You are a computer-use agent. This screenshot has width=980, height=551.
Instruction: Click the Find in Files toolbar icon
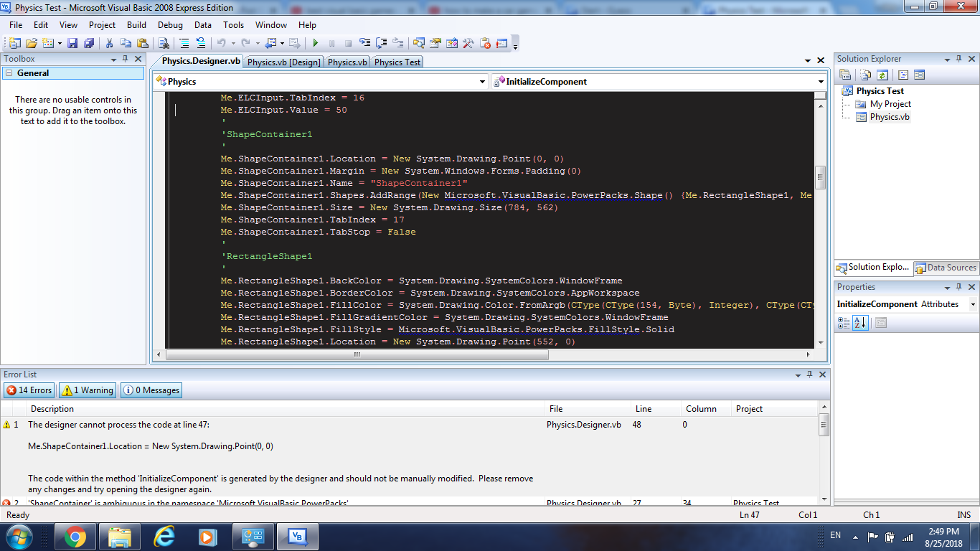(x=164, y=43)
